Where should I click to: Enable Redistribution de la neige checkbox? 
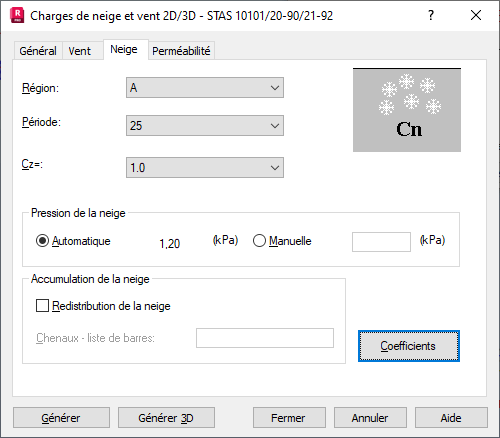(42, 305)
